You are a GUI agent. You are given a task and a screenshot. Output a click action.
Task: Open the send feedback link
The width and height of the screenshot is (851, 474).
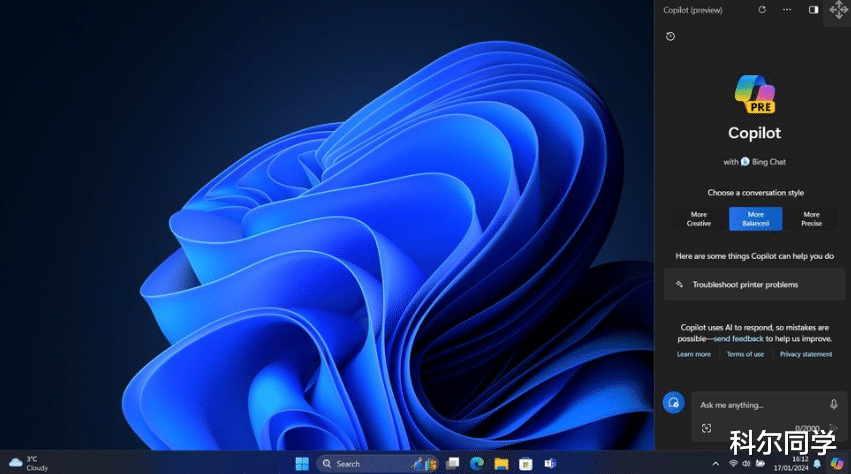pyautogui.click(x=738, y=339)
